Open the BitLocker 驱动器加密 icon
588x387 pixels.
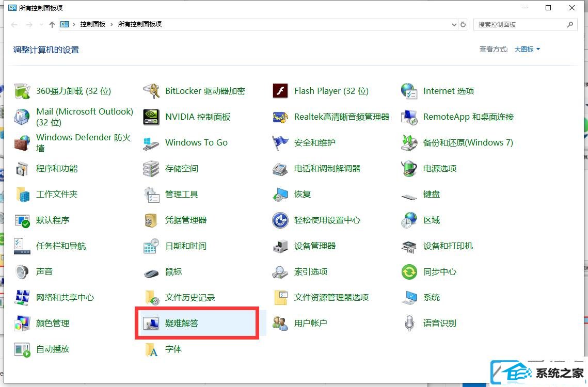pos(151,91)
